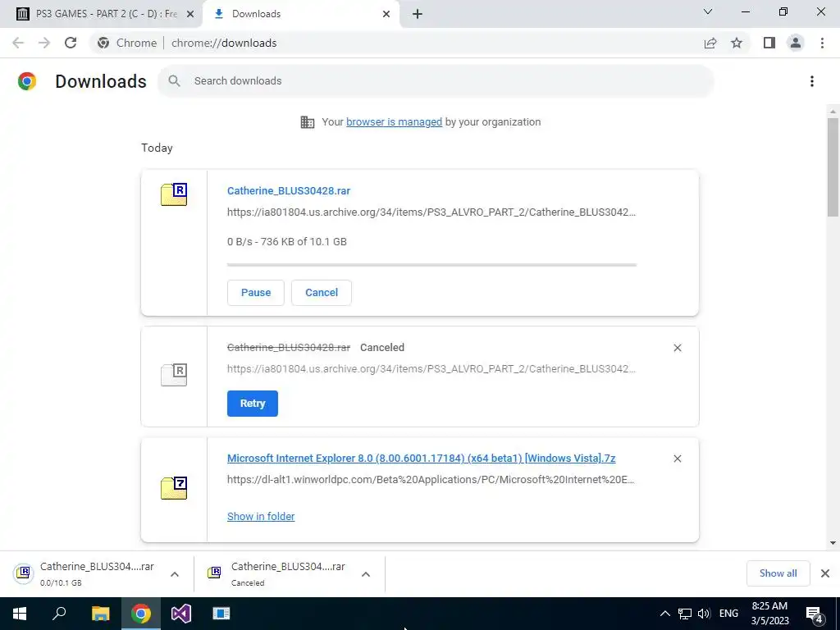The image size is (840, 630).
Task: Open the side panel icon
Action: pyautogui.click(x=769, y=43)
